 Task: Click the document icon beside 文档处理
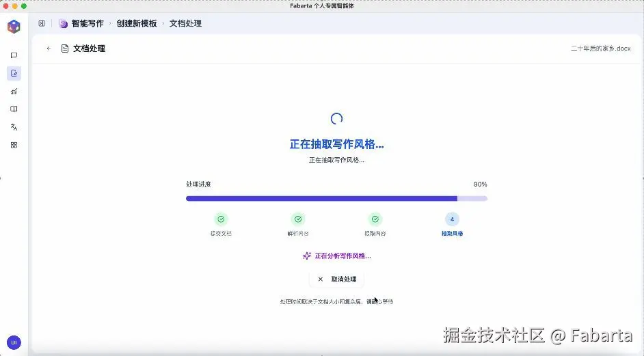[64, 49]
